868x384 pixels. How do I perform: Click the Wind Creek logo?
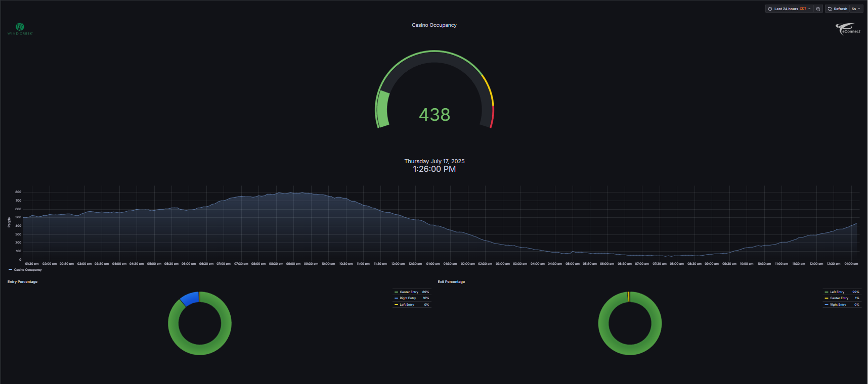[20, 29]
